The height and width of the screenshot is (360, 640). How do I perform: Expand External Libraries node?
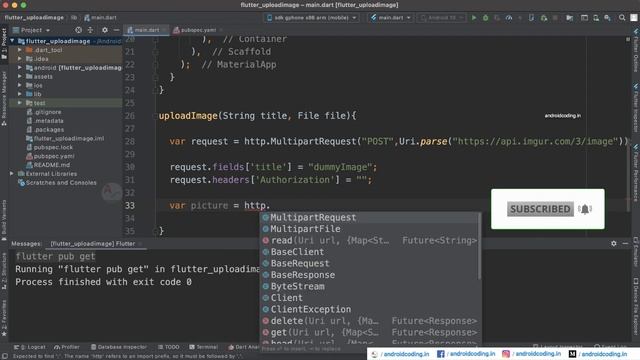(x=12, y=173)
